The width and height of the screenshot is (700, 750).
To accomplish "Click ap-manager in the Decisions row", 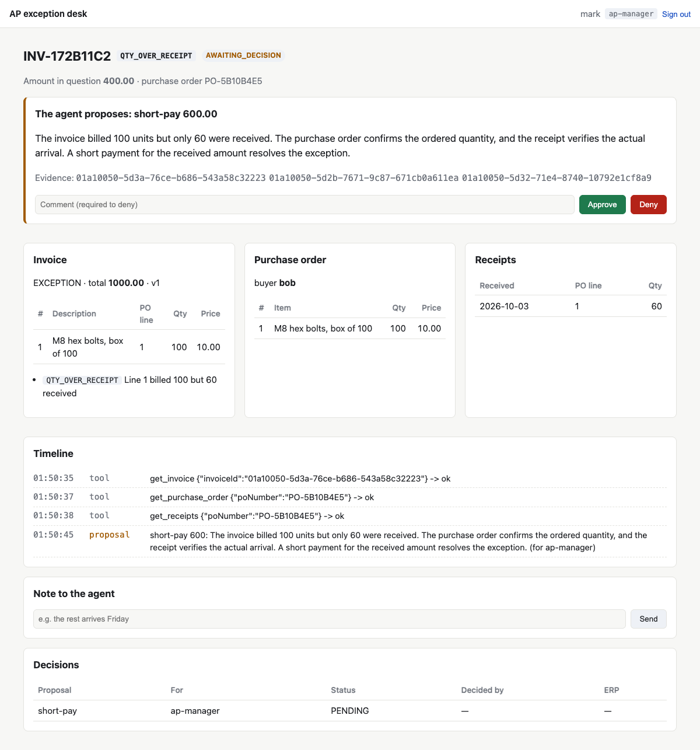I will click(x=195, y=711).
